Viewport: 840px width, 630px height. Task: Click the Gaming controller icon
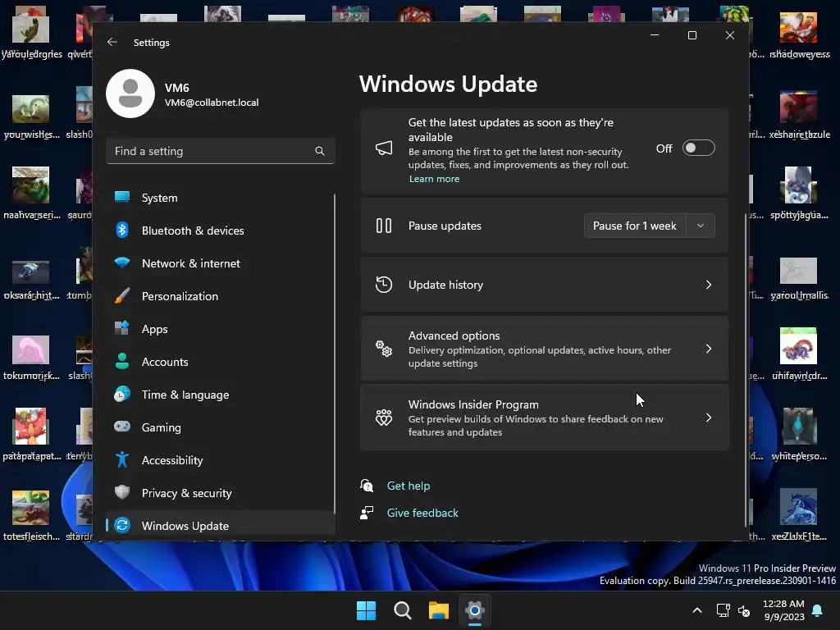coord(122,427)
